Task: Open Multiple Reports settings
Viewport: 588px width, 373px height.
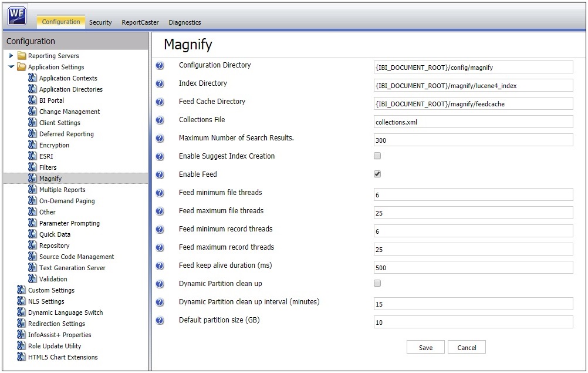Action: [x=62, y=190]
